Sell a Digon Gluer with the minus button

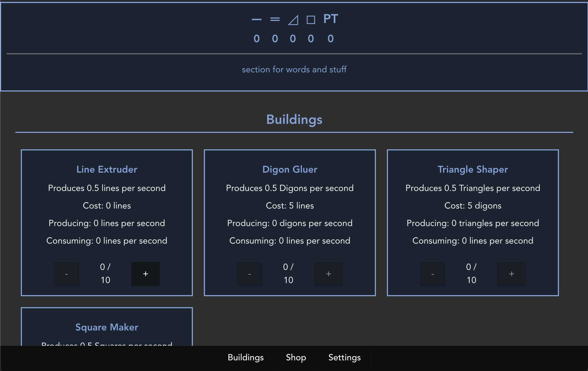(x=249, y=273)
